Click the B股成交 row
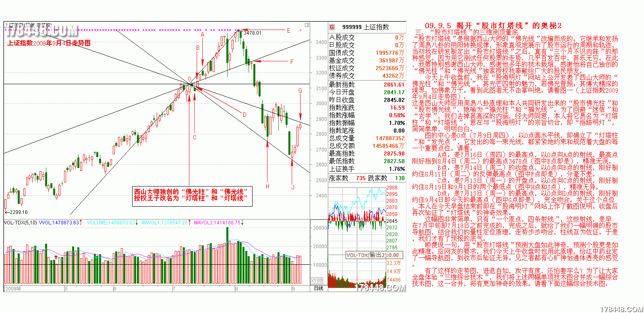Image resolution: width=644 pixels, height=313 pixels. tap(367, 45)
